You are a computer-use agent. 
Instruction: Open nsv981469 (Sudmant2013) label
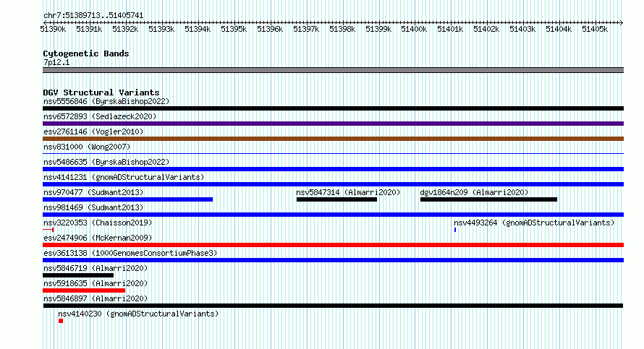[x=93, y=207]
